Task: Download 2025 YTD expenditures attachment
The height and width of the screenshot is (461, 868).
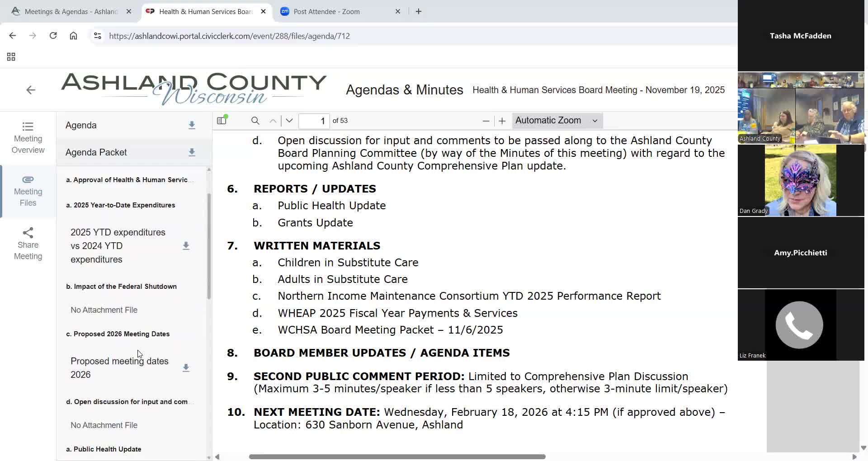Action: point(186,246)
